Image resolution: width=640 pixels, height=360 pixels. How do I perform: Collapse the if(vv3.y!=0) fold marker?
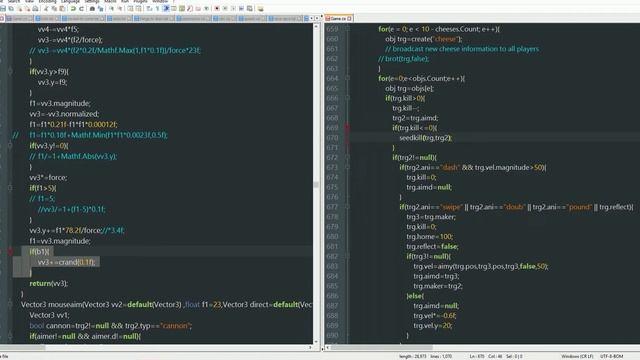point(10,146)
